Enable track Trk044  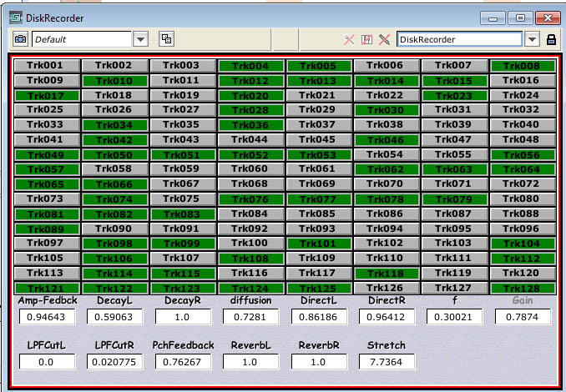tap(250, 139)
